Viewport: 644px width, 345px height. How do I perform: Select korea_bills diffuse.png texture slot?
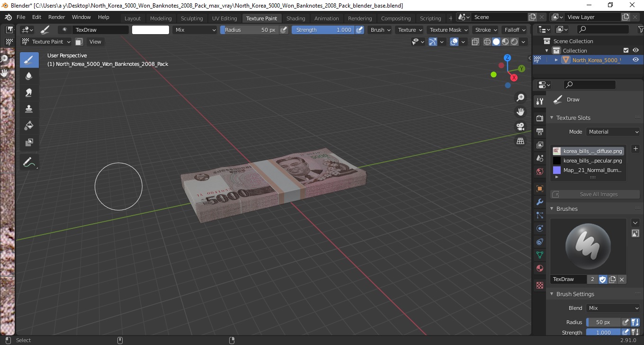click(588, 151)
